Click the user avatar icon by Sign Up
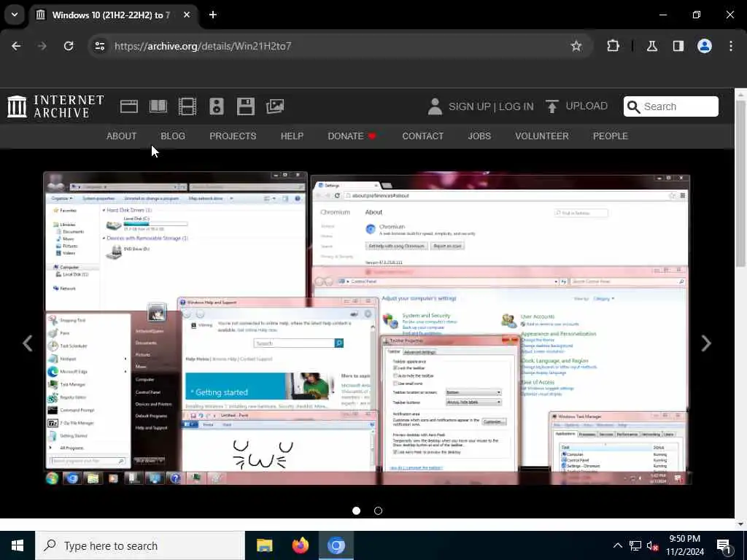Image resolution: width=747 pixels, height=560 pixels. tap(435, 106)
